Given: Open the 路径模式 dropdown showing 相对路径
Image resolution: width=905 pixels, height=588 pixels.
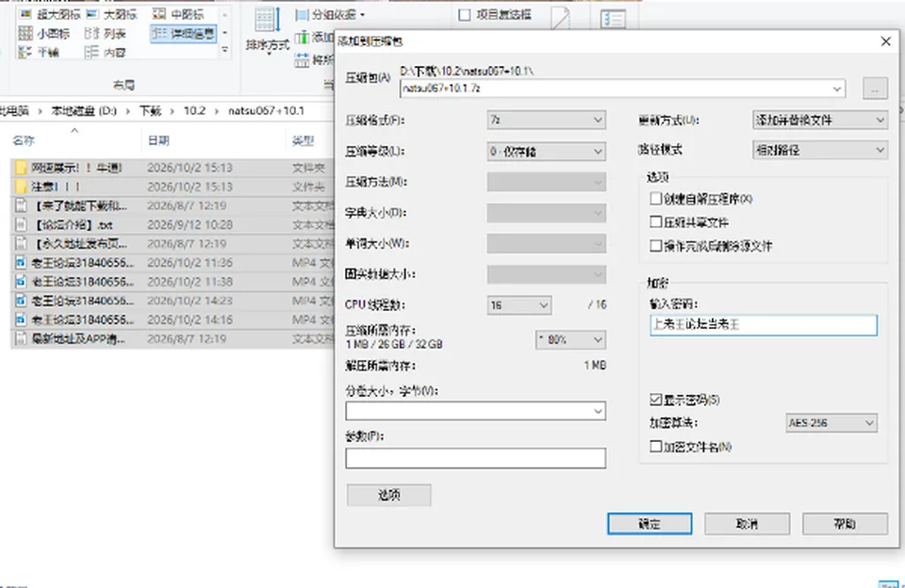Looking at the screenshot, I should 819,150.
